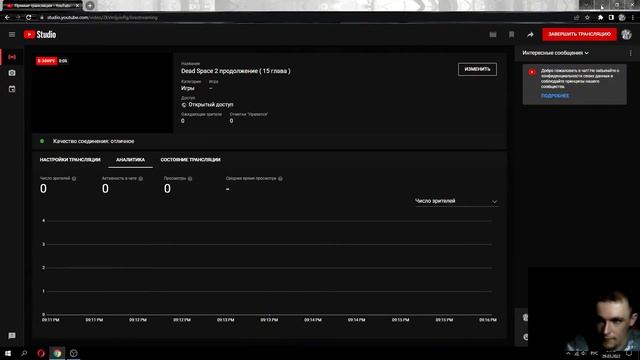Expand the Интересные сообщения chat filter dropdown
The image size is (640, 360).
(556, 53)
